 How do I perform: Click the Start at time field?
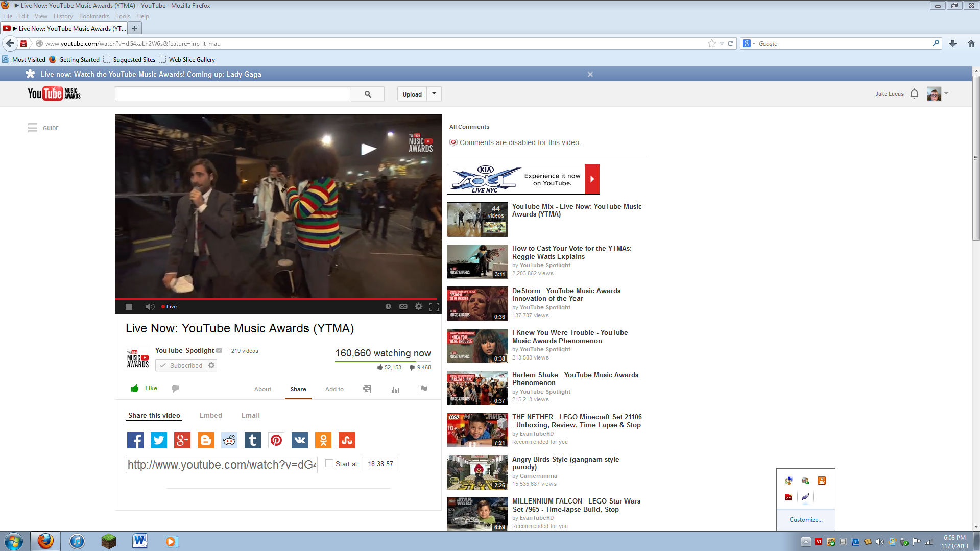click(380, 464)
